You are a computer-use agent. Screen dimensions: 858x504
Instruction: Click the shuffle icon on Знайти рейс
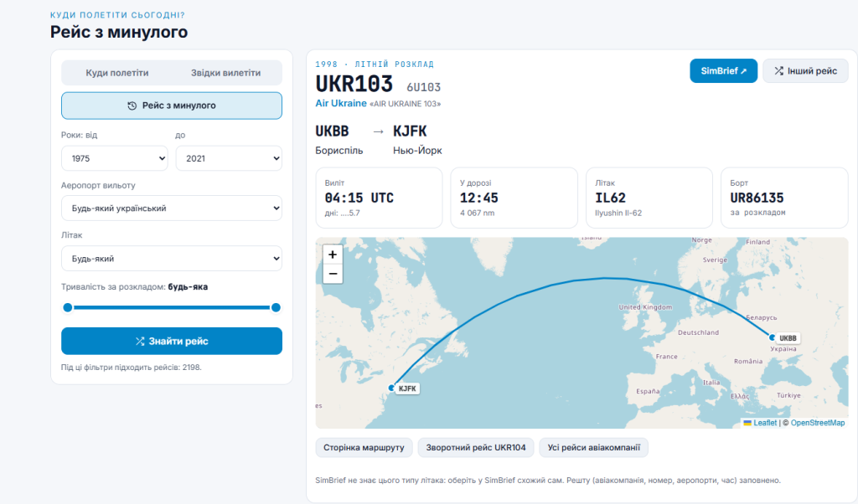click(140, 341)
